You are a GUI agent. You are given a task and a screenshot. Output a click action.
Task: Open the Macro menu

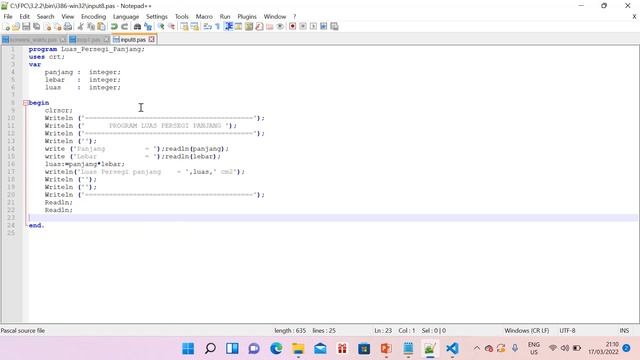(204, 17)
